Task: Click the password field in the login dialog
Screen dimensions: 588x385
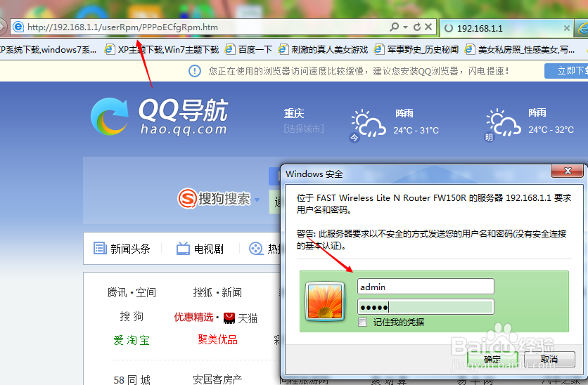Action: (x=426, y=307)
